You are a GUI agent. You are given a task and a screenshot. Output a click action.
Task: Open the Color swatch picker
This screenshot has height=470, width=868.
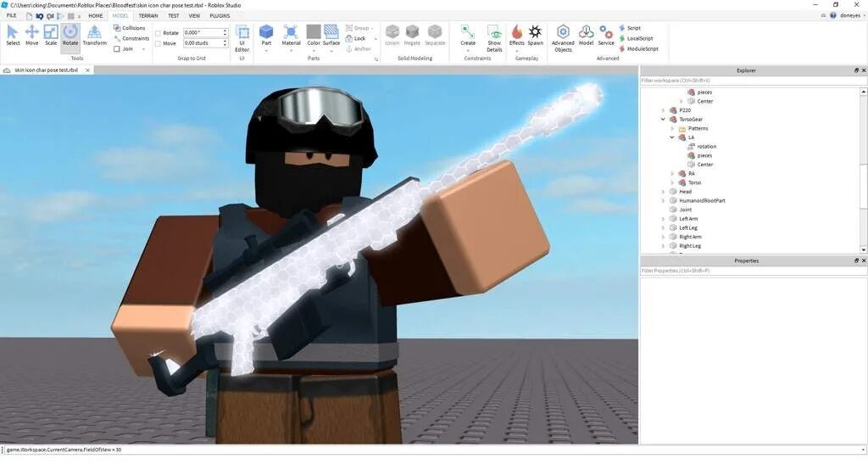[314, 35]
